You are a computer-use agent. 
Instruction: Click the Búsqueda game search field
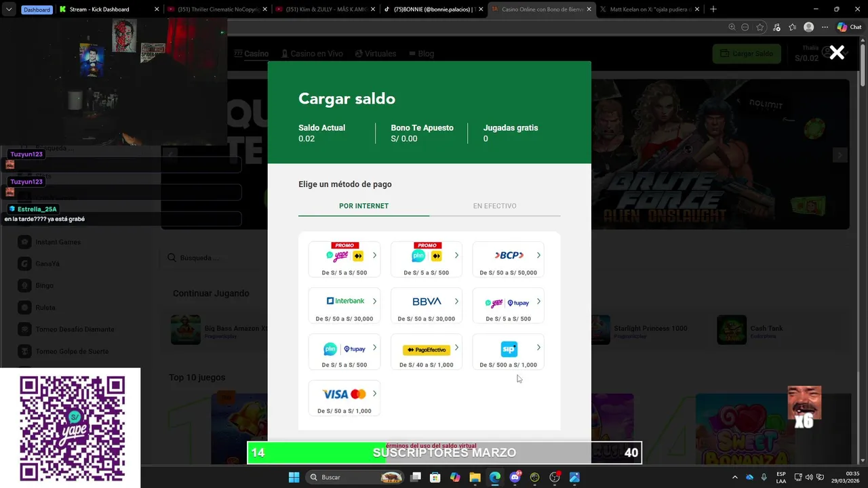click(214, 258)
